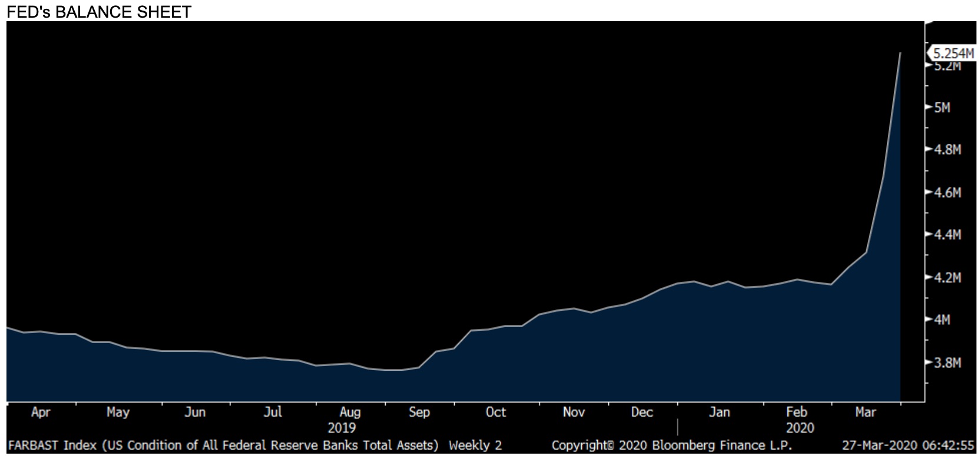Click the 4.4M y-axis tick label

[948, 234]
